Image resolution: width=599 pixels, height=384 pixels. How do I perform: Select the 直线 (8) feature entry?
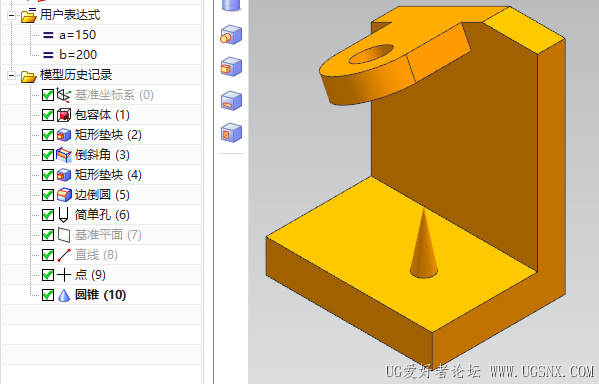click(96, 255)
